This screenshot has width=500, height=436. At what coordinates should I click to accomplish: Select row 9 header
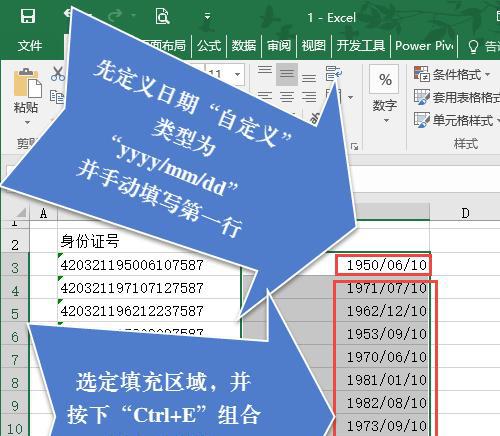15,403
